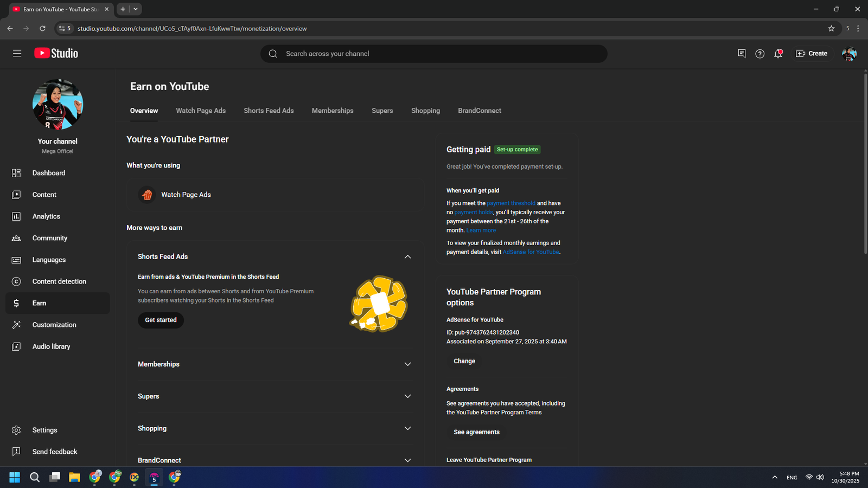Image resolution: width=868 pixels, height=488 pixels.
Task: Expand the Shopping earn option
Action: click(x=407, y=428)
